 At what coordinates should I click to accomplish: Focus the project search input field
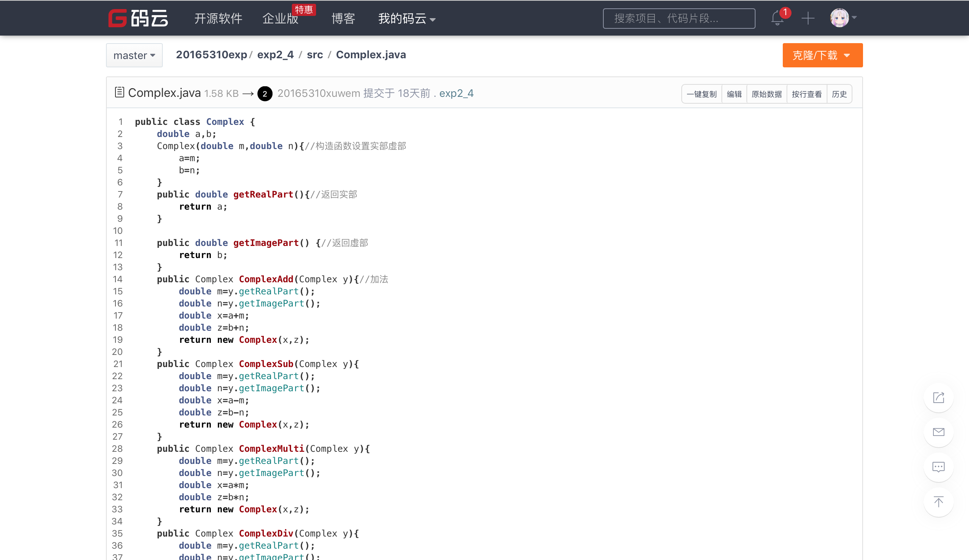(679, 19)
